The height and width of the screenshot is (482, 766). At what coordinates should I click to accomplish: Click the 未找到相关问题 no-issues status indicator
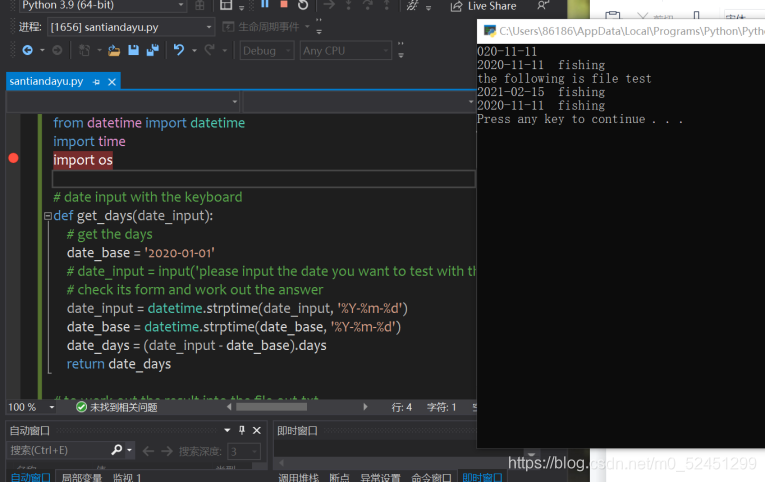[117, 407]
